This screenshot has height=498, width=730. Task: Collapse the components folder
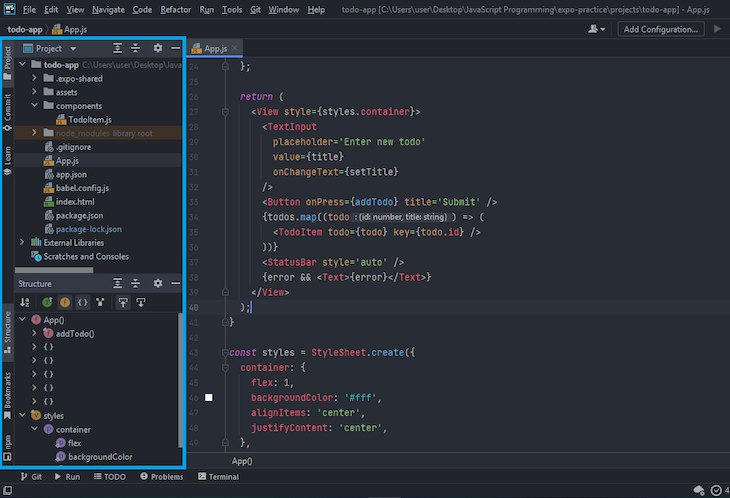click(x=35, y=105)
